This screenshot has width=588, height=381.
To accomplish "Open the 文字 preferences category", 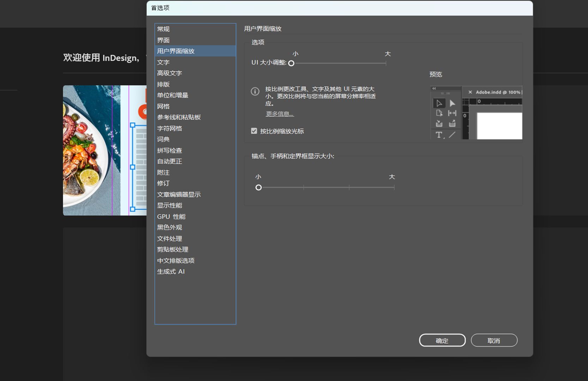I will (195, 62).
